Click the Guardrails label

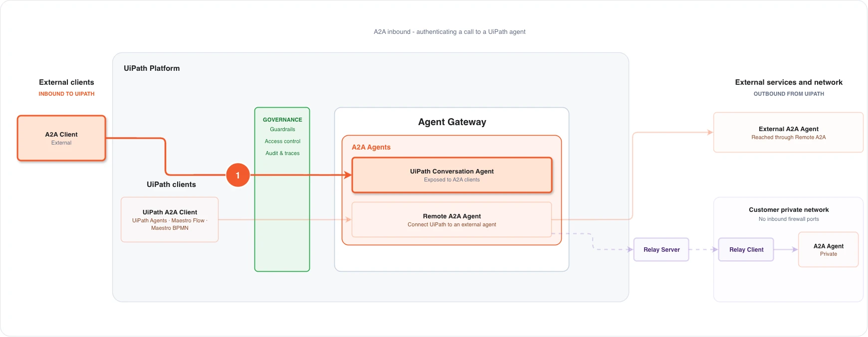pos(282,129)
